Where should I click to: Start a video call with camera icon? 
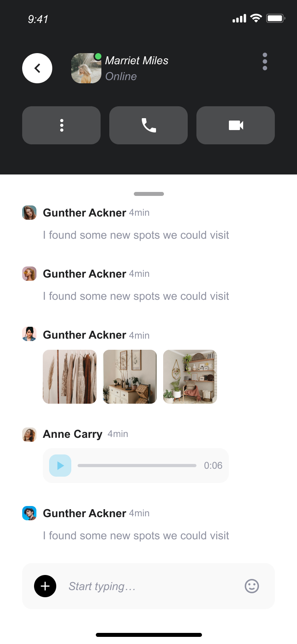pos(236,125)
